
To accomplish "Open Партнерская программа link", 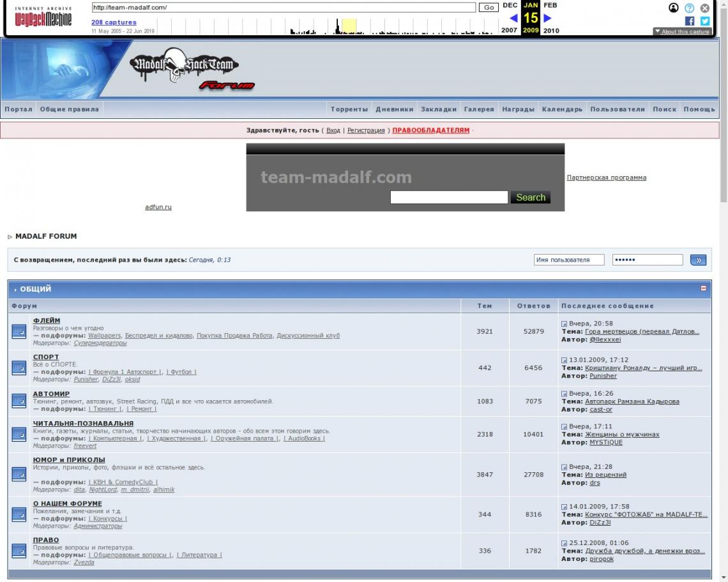I will 607,177.
